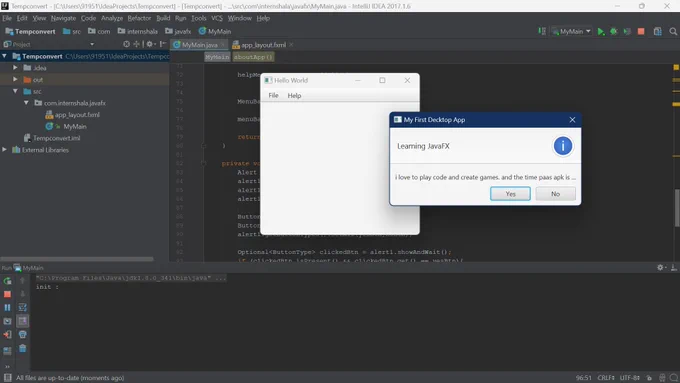Click CRLF line separator in status bar
The height and width of the screenshot is (383, 680).
coord(606,378)
